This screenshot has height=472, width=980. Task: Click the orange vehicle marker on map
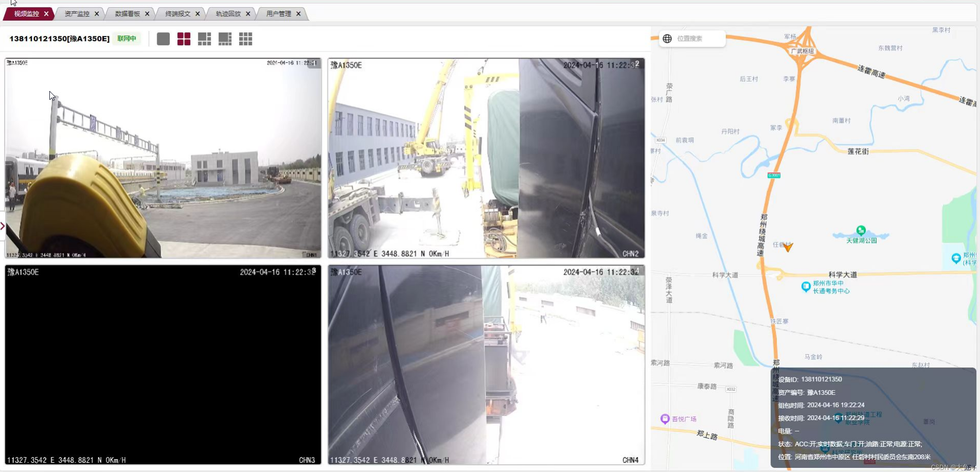tap(788, 247)
